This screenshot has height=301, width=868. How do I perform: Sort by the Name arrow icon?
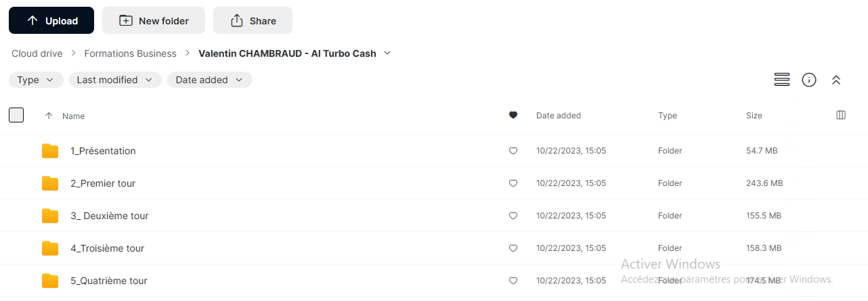49,116
